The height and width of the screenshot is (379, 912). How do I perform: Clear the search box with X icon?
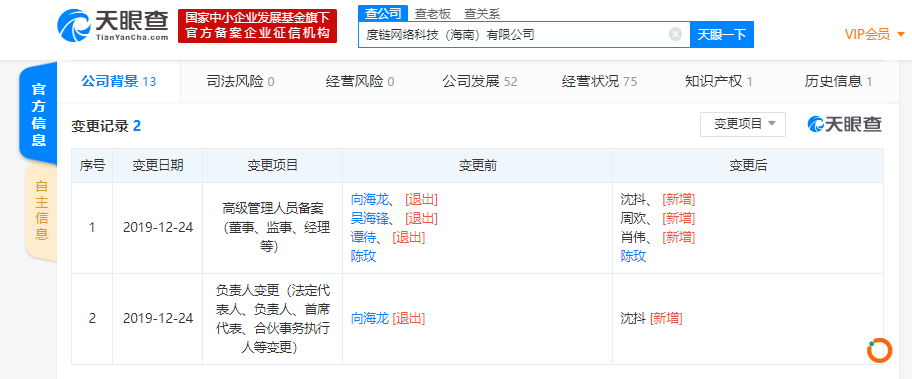pos(675,34)
